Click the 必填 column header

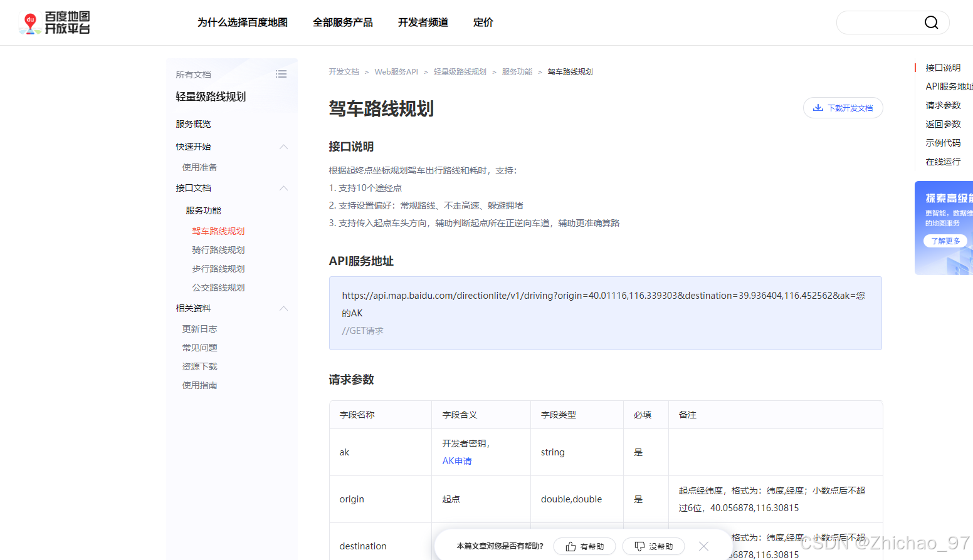pos(646,415)
